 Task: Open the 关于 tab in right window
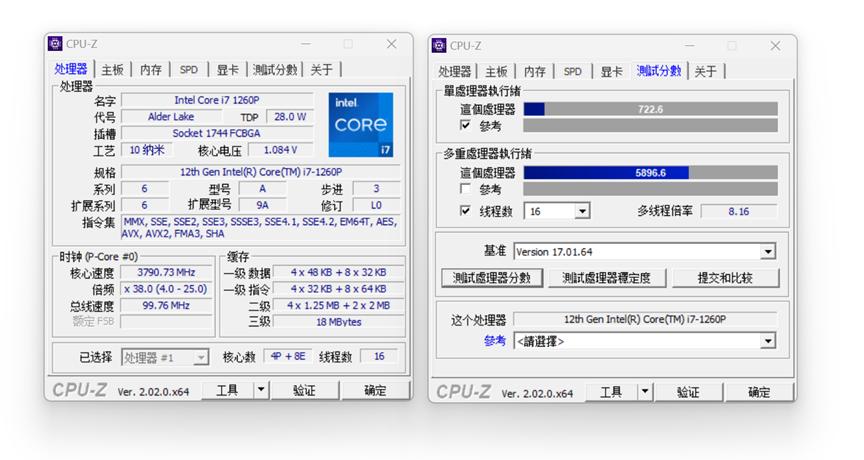[x=705, y=71]
